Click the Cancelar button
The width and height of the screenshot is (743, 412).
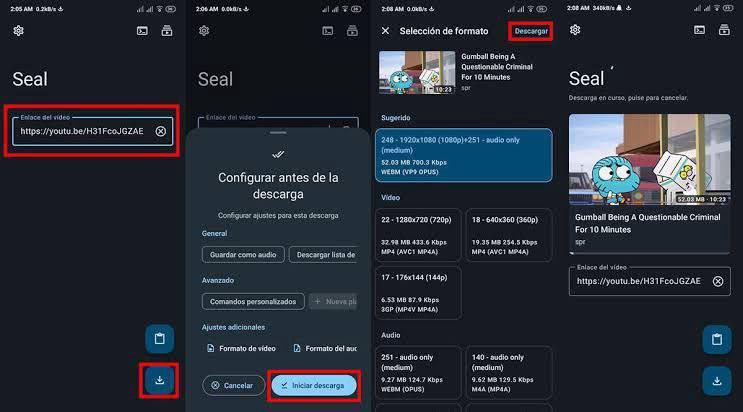tap(233, 385)
